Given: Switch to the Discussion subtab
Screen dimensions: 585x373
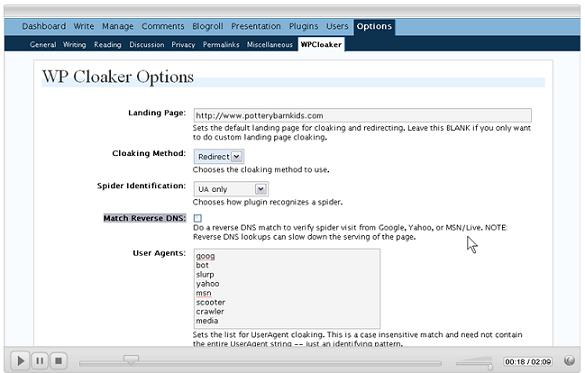Looking at the screenshot, I should click(x=147, y=45).
